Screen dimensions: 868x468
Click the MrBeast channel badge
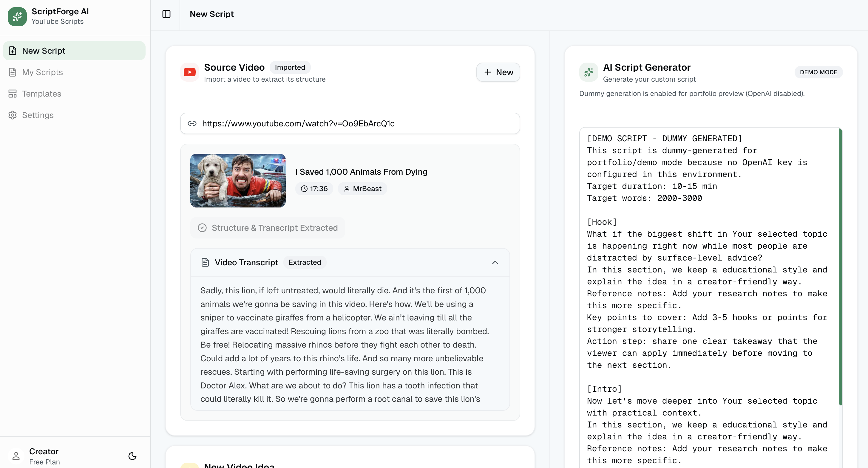coord(362,189)
